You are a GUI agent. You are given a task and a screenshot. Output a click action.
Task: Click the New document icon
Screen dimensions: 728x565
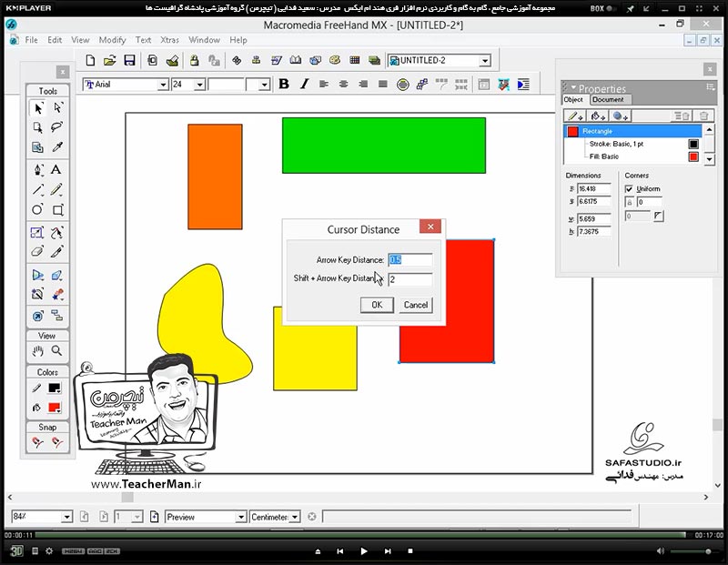coord(90,60)
